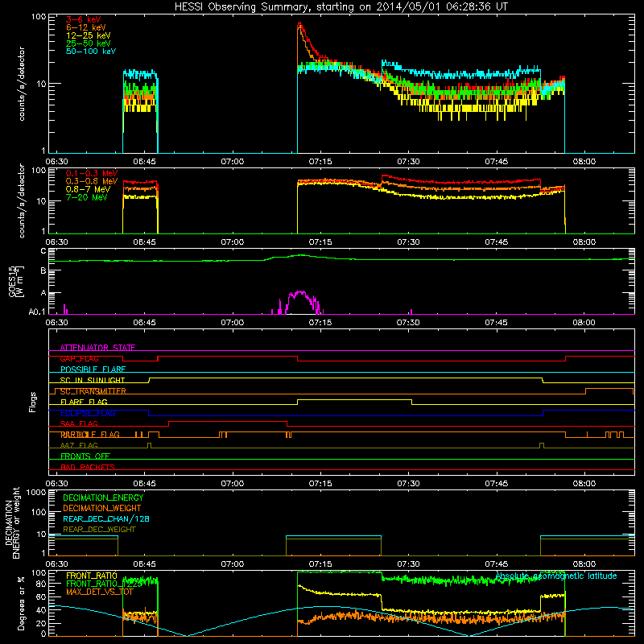Click the FLARE_FLAG label
The width and height of the screenshot is (644, 644).
tap(84, 402)
